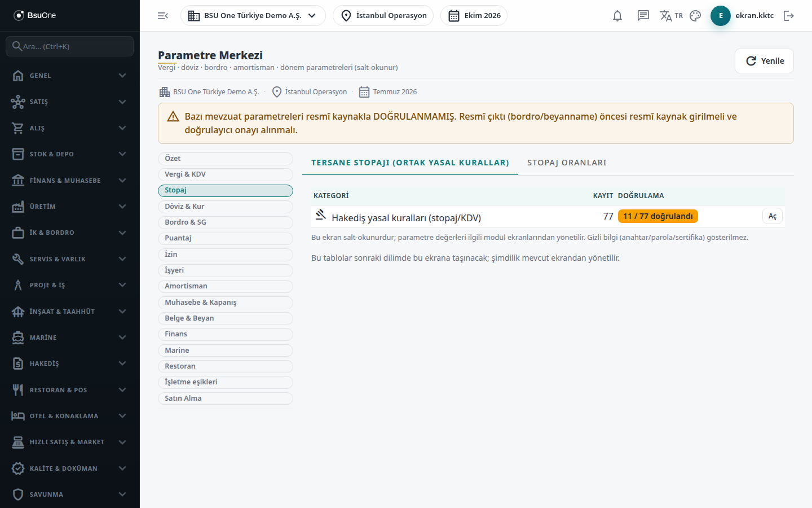The image size is (812, 508).
Task: Open notifications bell
Action: tap(617, 16)
